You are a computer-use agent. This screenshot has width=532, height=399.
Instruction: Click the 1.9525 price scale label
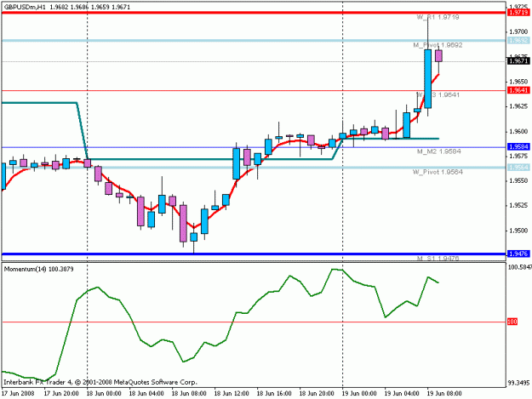pos(518,205)
